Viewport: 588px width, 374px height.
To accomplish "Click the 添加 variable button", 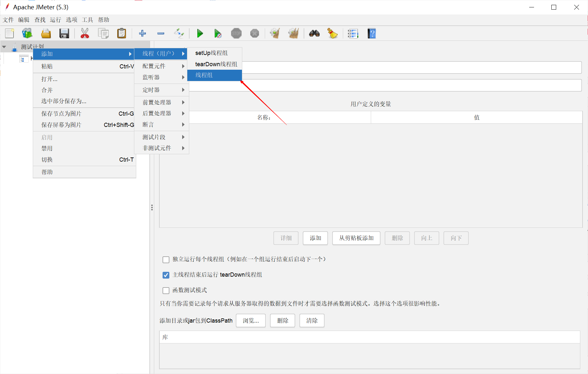I will pyautogui.click(x=315, y=238).
